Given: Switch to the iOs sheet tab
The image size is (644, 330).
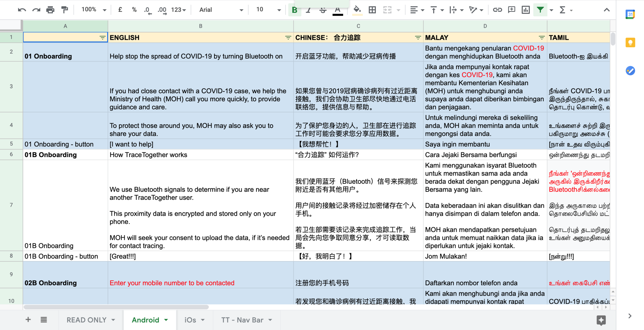Looking at the screenshot, I should [195, 320].
